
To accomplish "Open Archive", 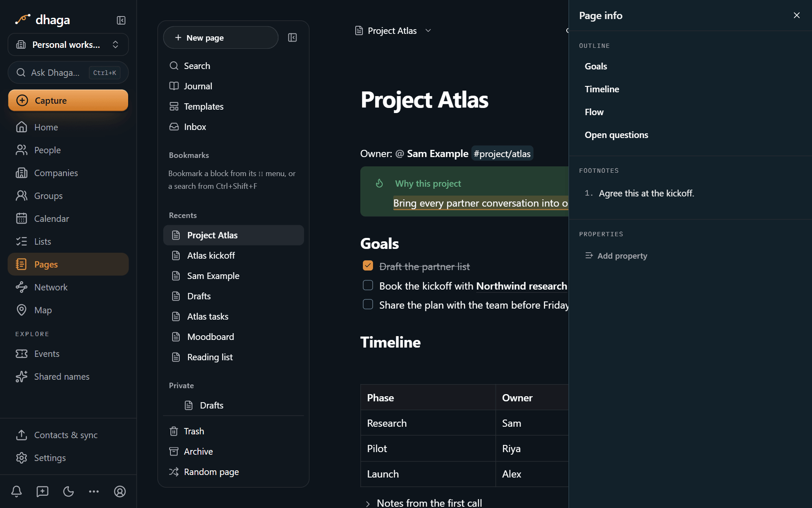I will pos(233,451).
